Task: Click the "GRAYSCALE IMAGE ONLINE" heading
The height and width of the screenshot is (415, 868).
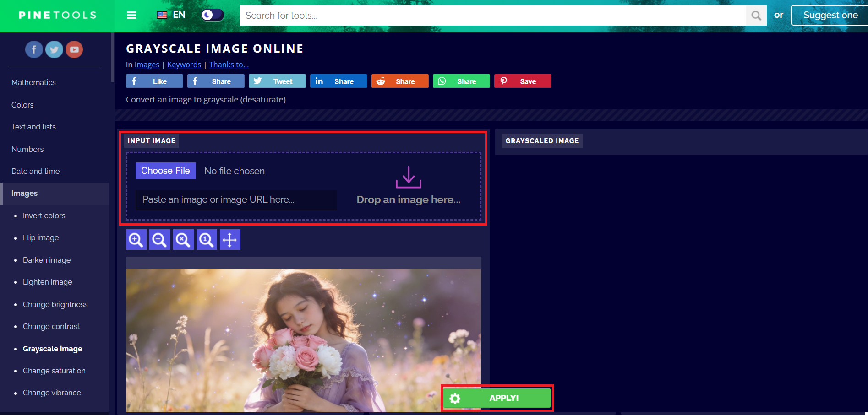Action: [x=215, y=49]
